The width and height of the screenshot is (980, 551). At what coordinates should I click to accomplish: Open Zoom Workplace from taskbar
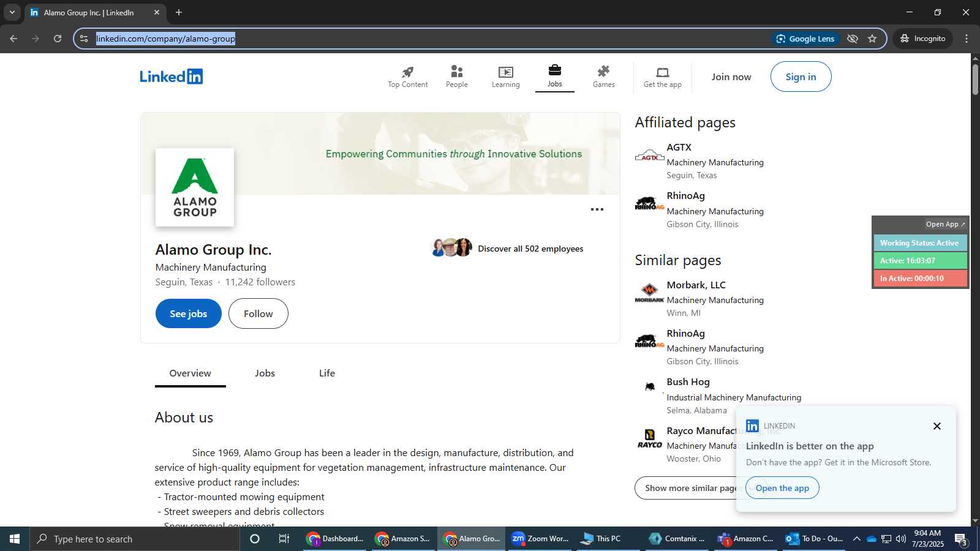tap(540, 539)
